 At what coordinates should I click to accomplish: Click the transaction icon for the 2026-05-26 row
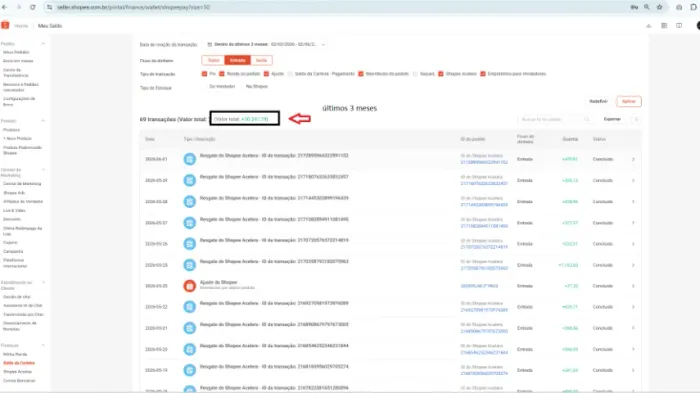point(190,244)
